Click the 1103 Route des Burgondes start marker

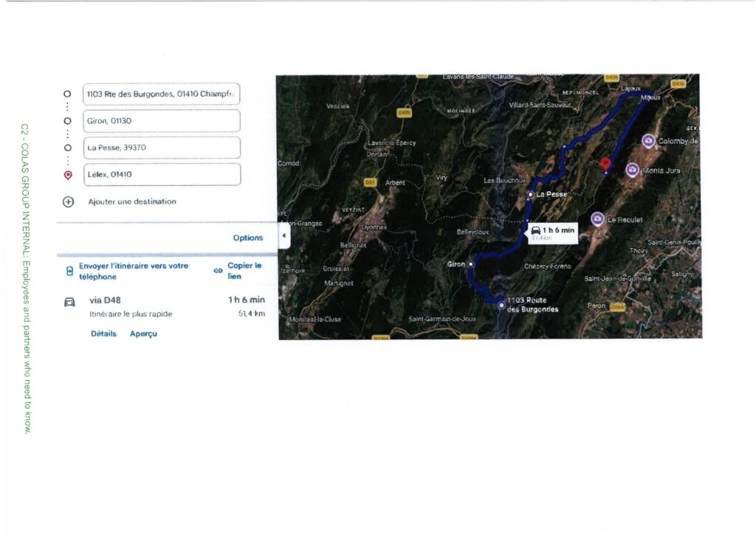point(501,305)
